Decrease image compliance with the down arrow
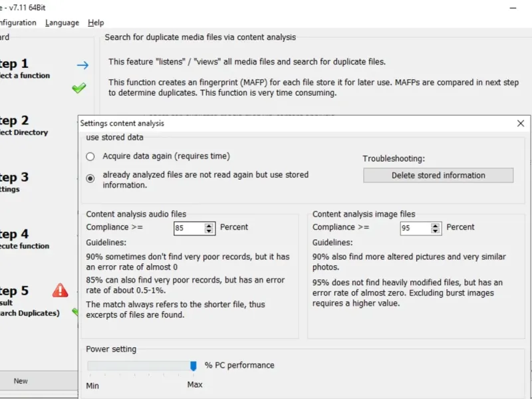The height and width of the screenshot is (399, 532). point(436,231)
